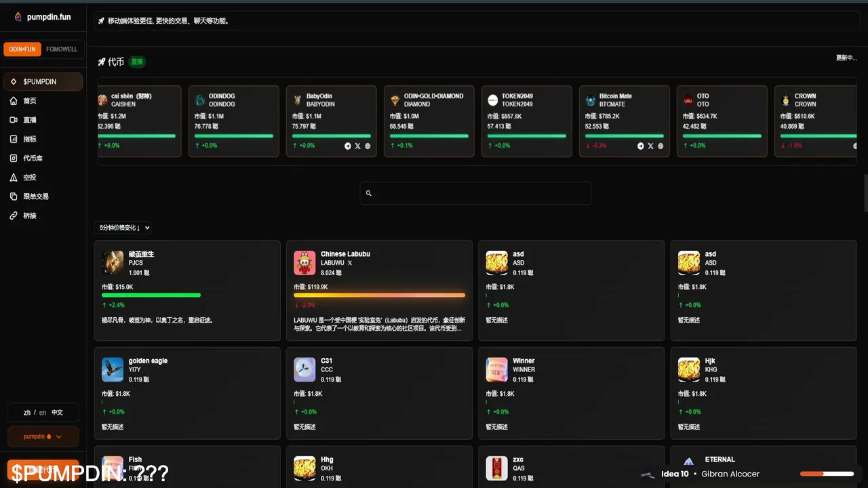The height and width of the screenshot is (488, 868).
Task: Click the Telegram icon on BabyOdin card
Action: pos(348,146)
